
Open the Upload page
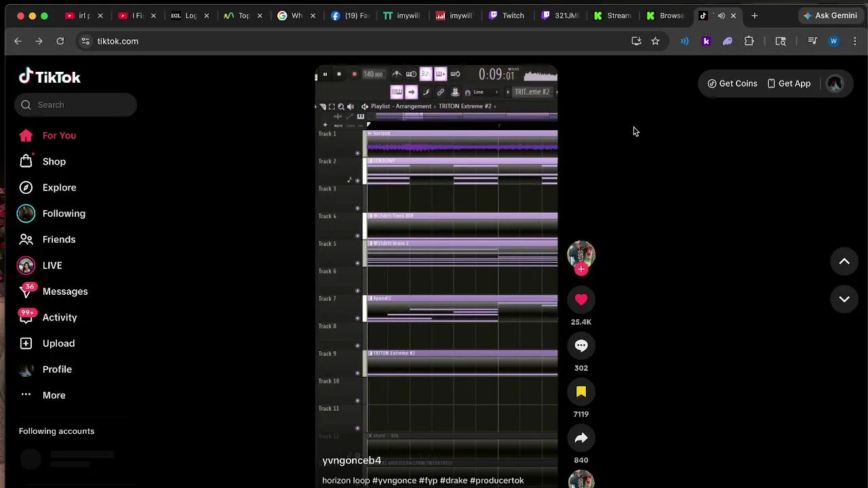click(58, 344)
